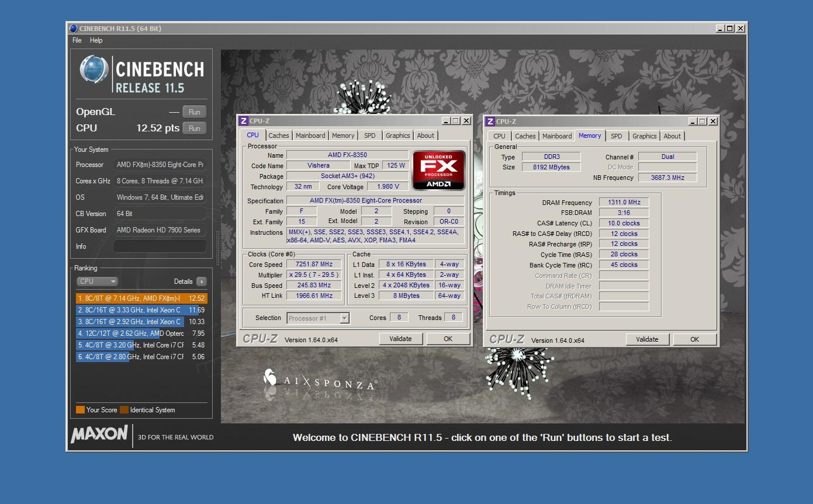Screen dimensions: 813x504
Task: Switch to SPD tab in right CPU-Z
Action: 617,136
